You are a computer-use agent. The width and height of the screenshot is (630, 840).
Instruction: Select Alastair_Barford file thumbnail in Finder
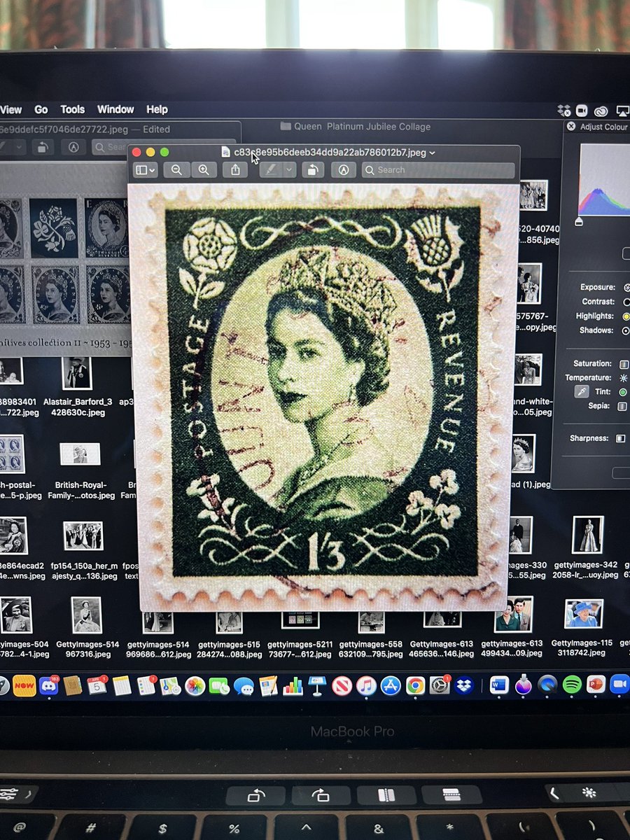click(x=77, y=374)
